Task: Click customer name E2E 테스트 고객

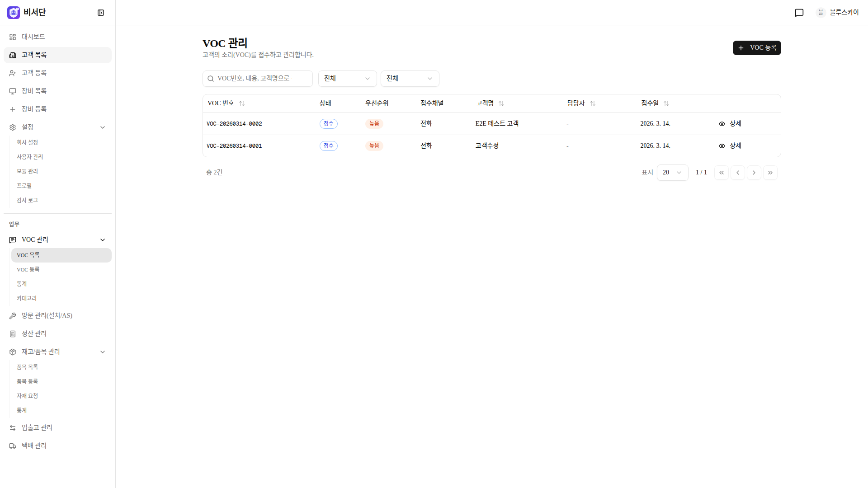Action: click(497, 124)
